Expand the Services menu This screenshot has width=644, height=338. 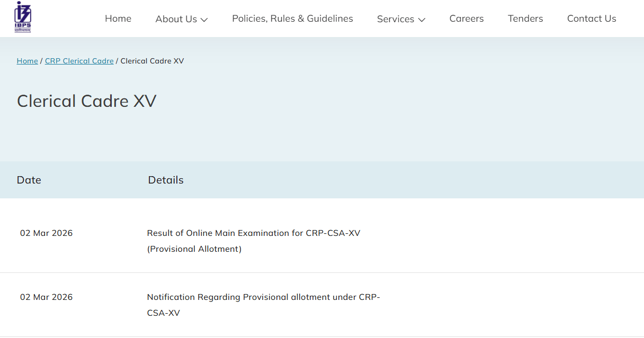(396, 19)
